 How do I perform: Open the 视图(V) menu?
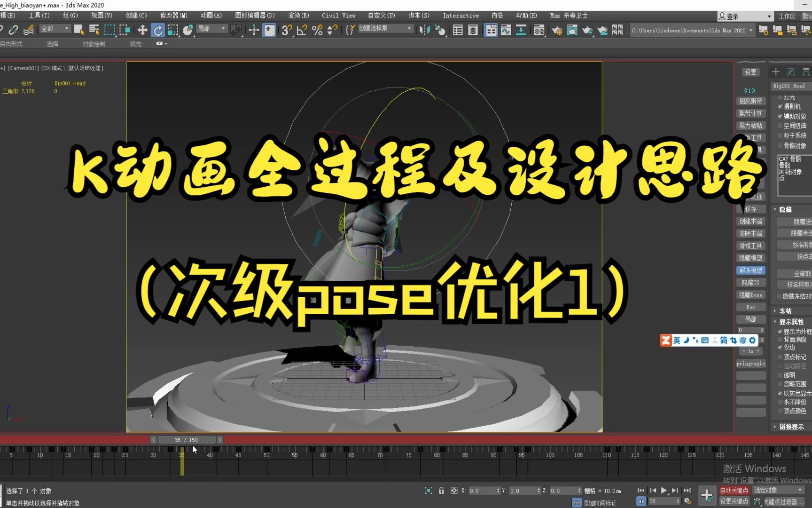pyautogui.click(x=102, y=16)
